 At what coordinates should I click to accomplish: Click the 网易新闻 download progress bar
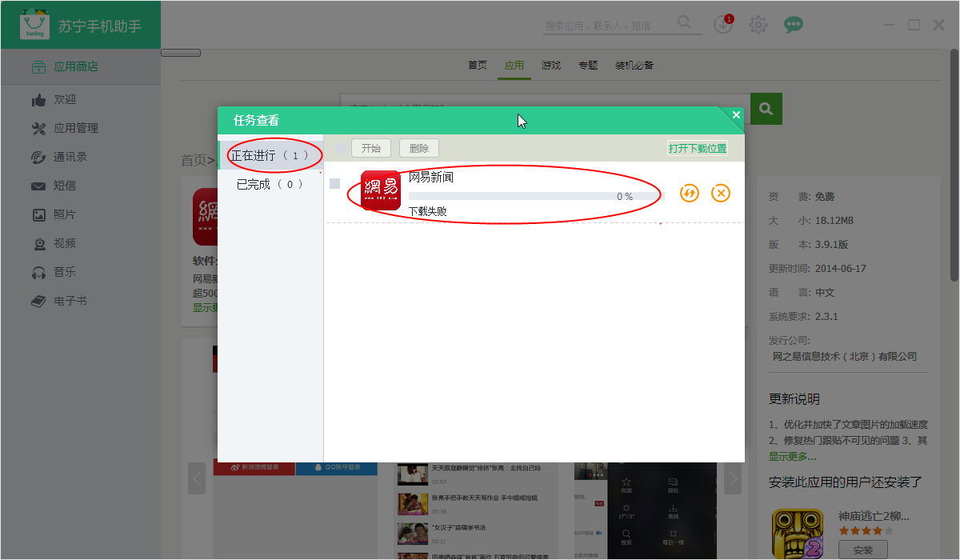(x=536, y=196)
